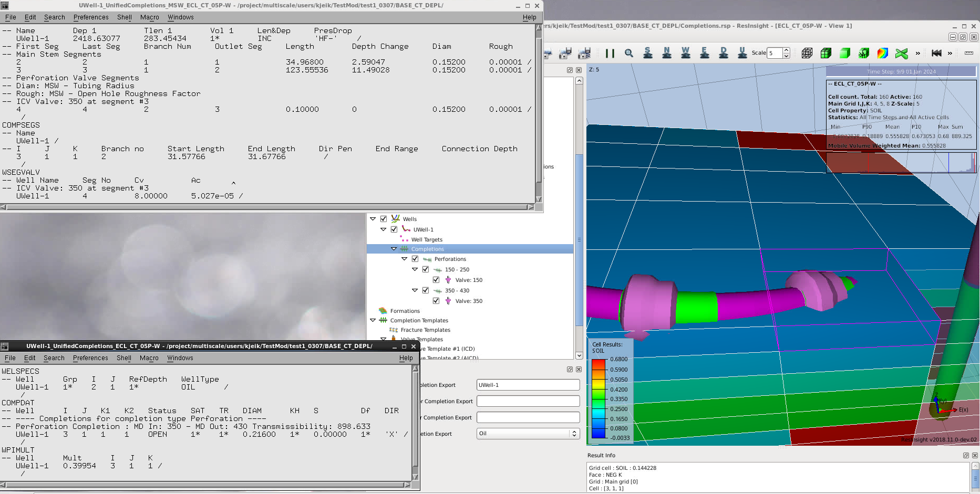This screenshot has height=494, width=980.
Task: Click the snapshot-to-file camera icon
Action: [565, 53]
